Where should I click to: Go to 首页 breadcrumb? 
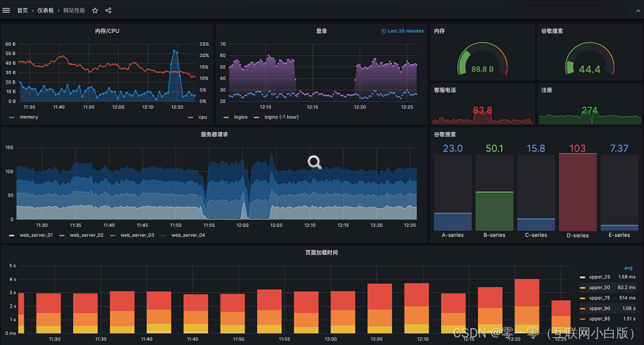pyautogui.click(x=22, y=10)
